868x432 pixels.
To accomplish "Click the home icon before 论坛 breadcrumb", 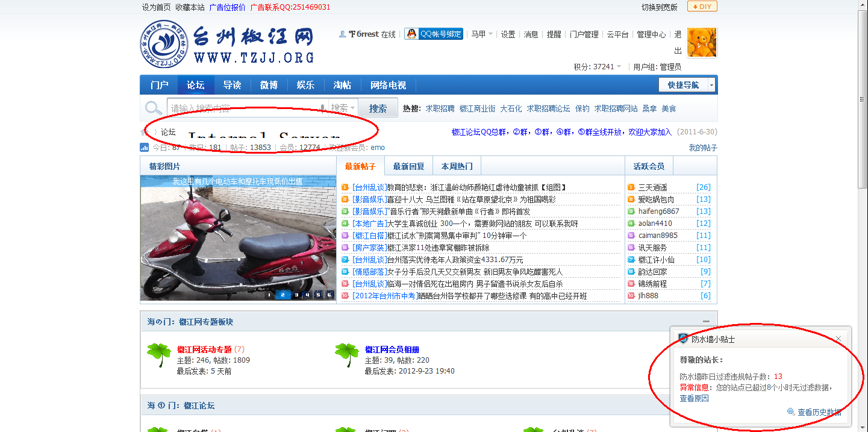I will coord(145,132).
